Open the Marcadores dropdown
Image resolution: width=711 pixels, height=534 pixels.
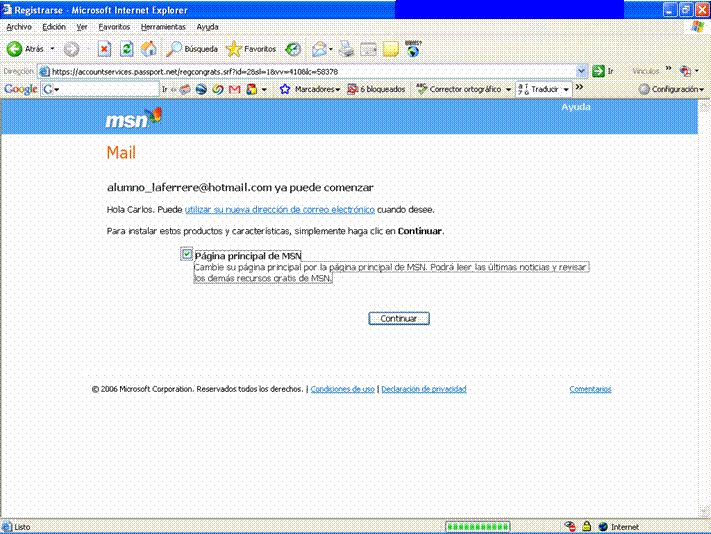click(x=310, y=89)
